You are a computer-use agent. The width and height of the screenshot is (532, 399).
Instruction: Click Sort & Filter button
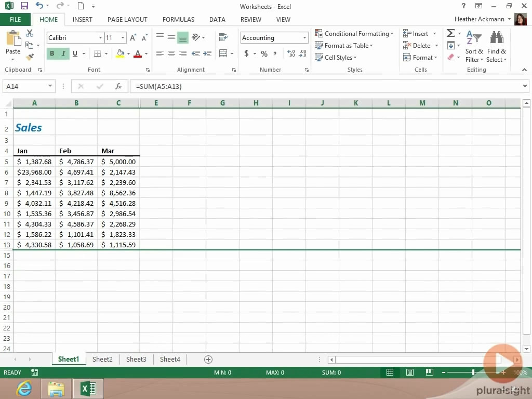(x=474, y=47)
